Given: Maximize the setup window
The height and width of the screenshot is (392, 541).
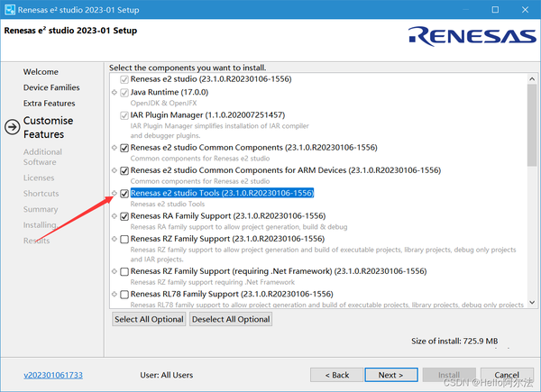Looking at the screenshot, I should coord(495,10).
